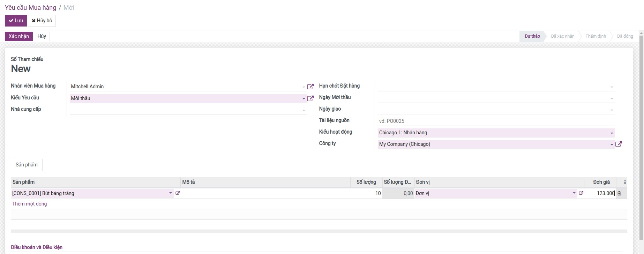Open external link for Mitchell Admin employee
644x254 pixels.
(x=310, y=87)
